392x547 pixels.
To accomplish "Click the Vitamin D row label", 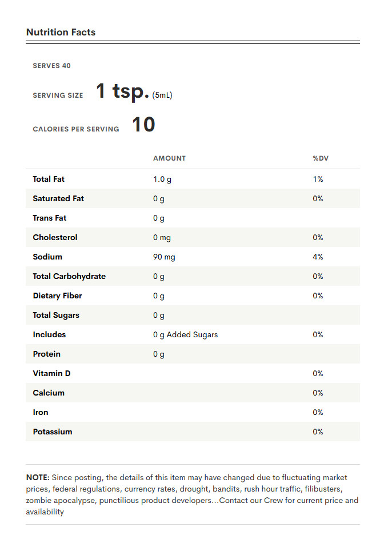I will pos(51,374).
